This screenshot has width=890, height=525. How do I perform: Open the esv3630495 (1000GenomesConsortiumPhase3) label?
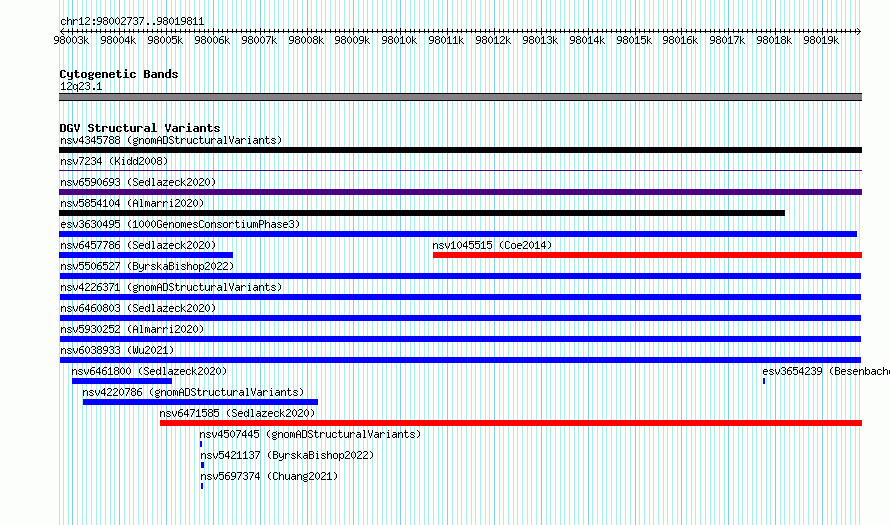[x=180, y=224]
